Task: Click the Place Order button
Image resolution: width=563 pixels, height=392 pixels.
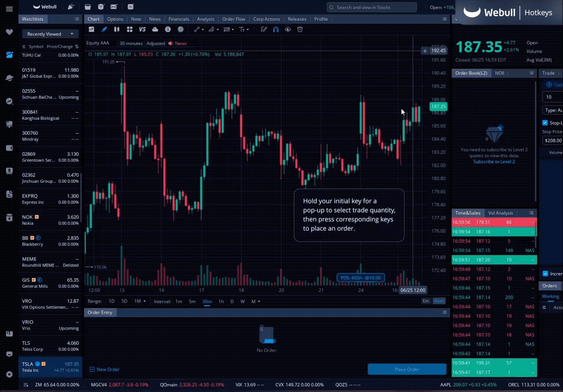Action: point(407,369)
